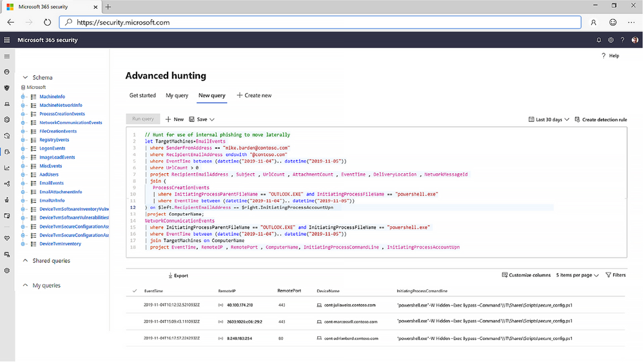The height and width of the screenshot is (362, 644).
Task: Reload the page with refresh icon
Action: (47, 22)
